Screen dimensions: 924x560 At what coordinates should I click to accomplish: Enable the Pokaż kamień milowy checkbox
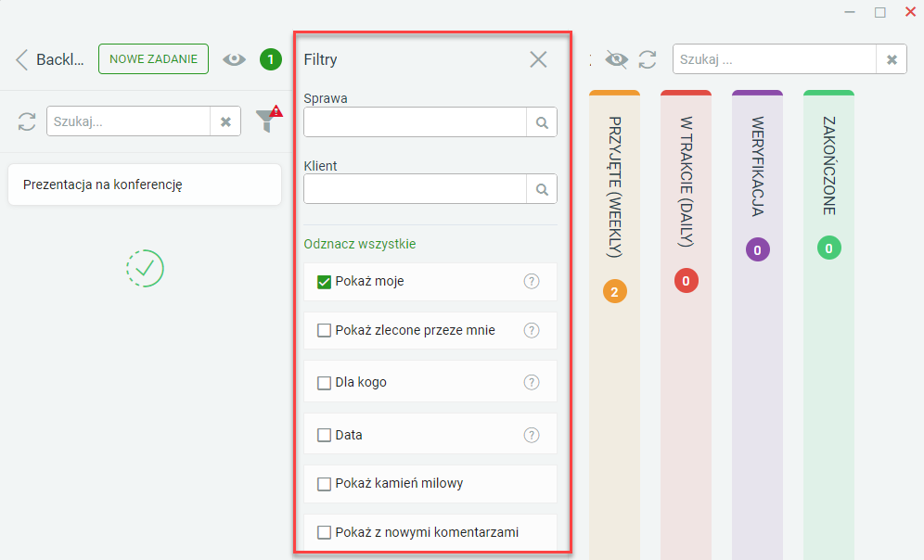[x=324, y=484]
